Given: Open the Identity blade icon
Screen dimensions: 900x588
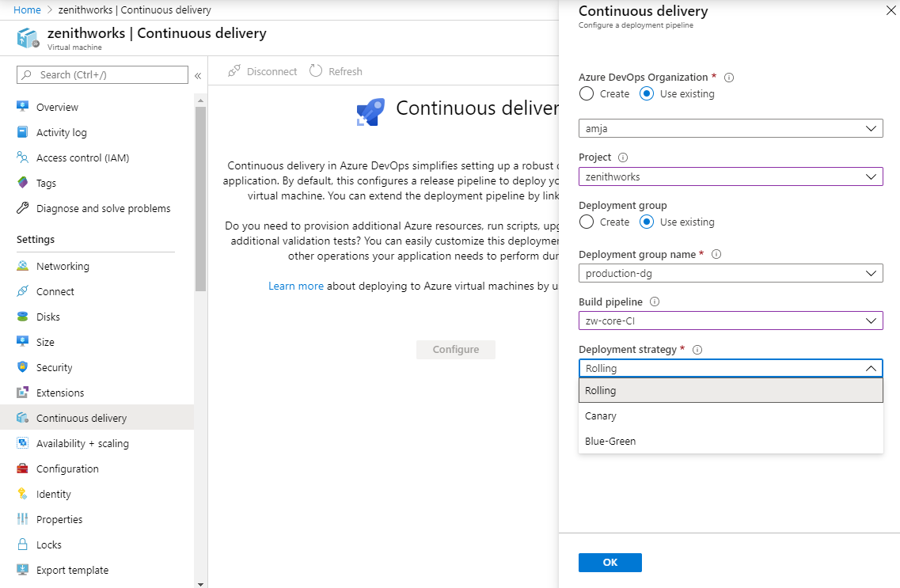Looking at the screenshot, I should 24,493.
